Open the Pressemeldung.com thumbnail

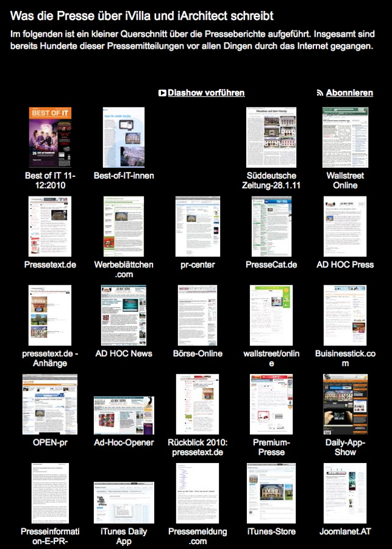tap(198, 493)
